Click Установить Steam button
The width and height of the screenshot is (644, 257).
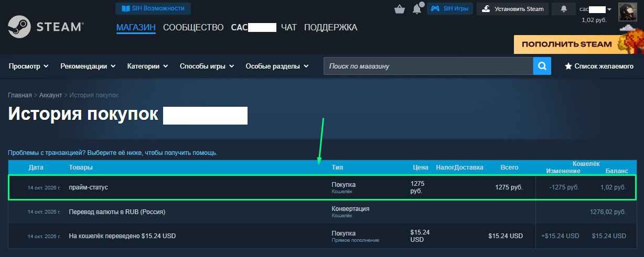[513, 9]
